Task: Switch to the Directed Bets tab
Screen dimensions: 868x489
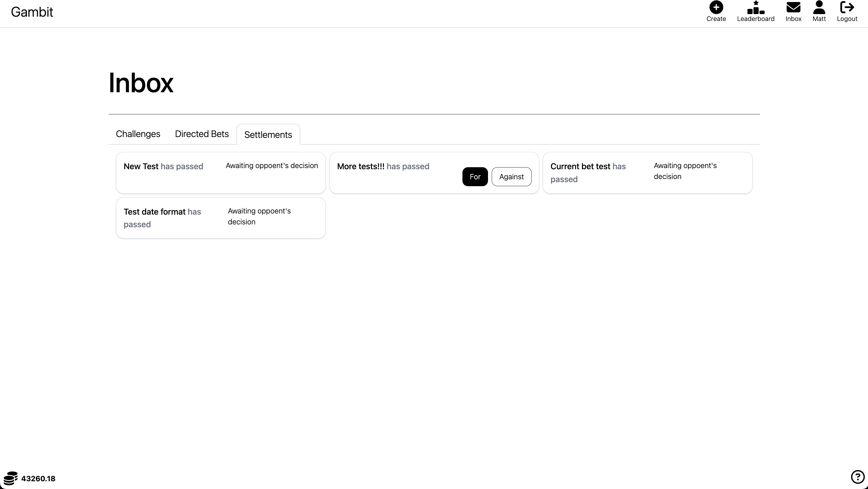Action: pyautogui.click(x=202, y=134)
